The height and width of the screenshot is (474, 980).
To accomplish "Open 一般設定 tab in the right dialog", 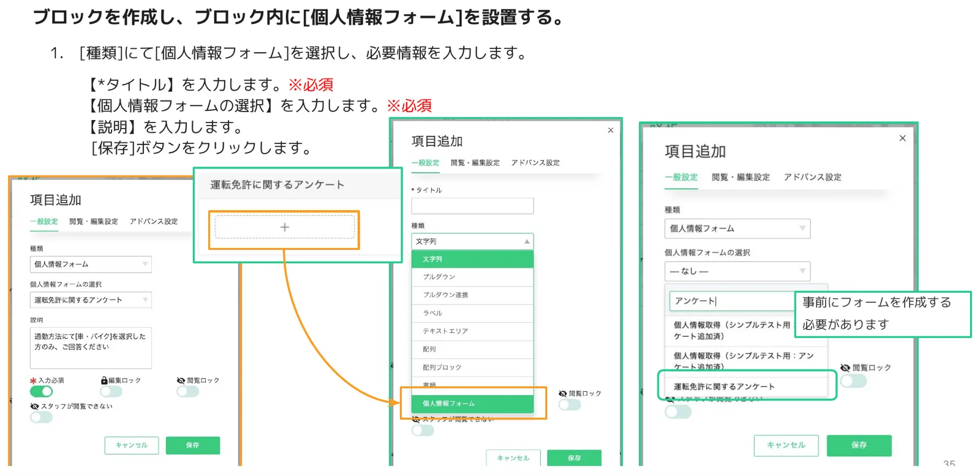I will 681,177.
